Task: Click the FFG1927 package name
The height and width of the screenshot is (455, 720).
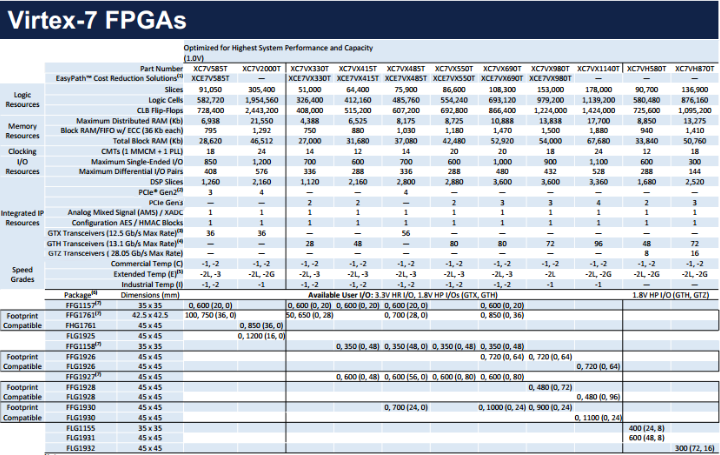Action: click(x=83, y=376)
